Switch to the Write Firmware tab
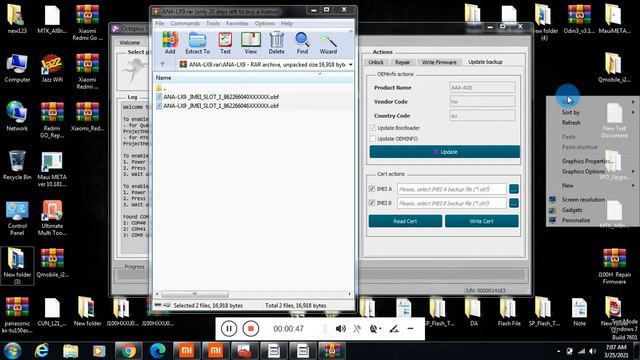Screen dimensions: 640x360 click(439, 62)
